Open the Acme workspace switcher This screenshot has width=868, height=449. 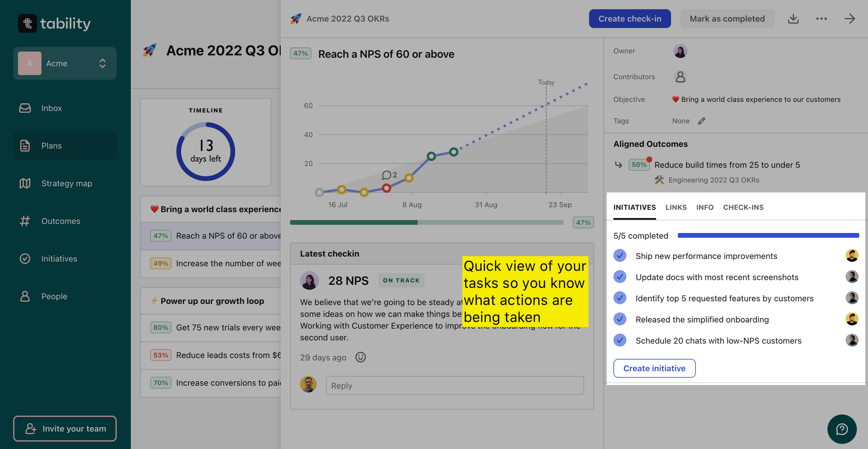65,63
